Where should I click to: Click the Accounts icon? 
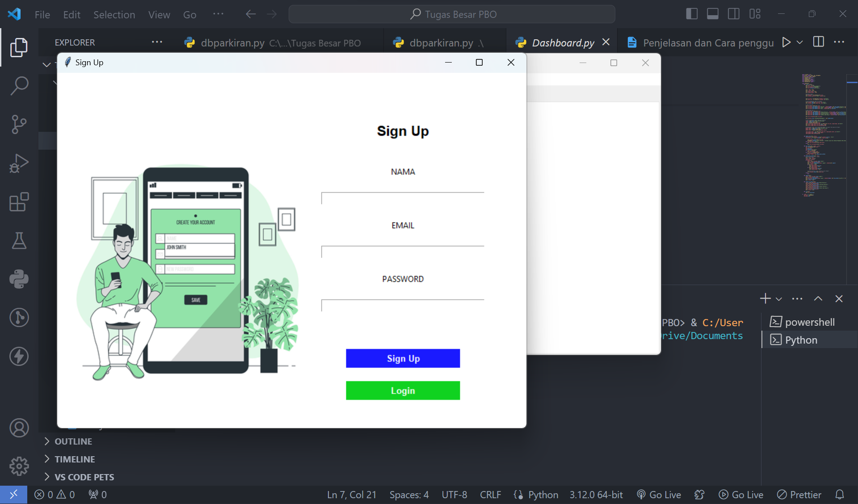coord(19,428)
